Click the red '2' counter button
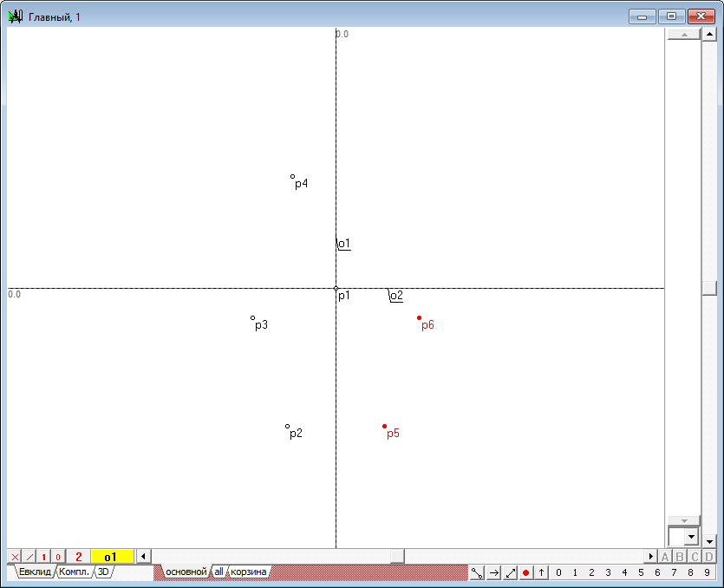Screen dimensions: 724x588 (79, 557)
